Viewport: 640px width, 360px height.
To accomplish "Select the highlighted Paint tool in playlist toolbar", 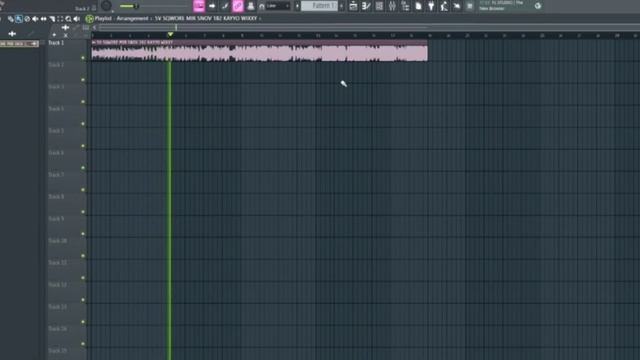I will click(x=19, y=19).
